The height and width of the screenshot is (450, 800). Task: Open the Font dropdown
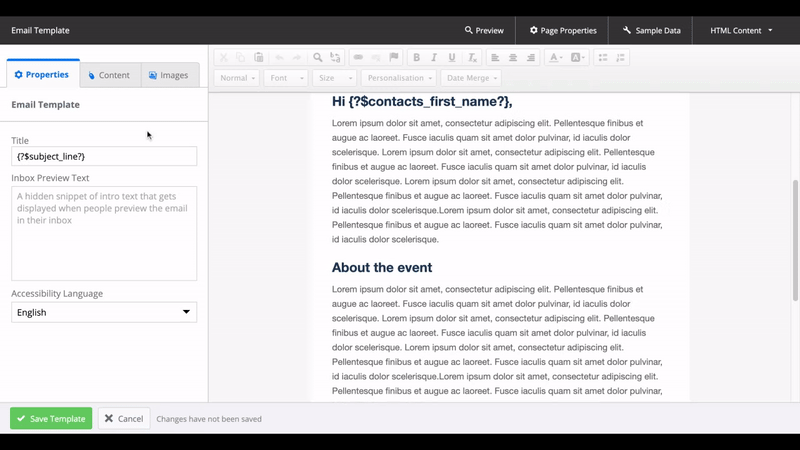pos(286,78)
